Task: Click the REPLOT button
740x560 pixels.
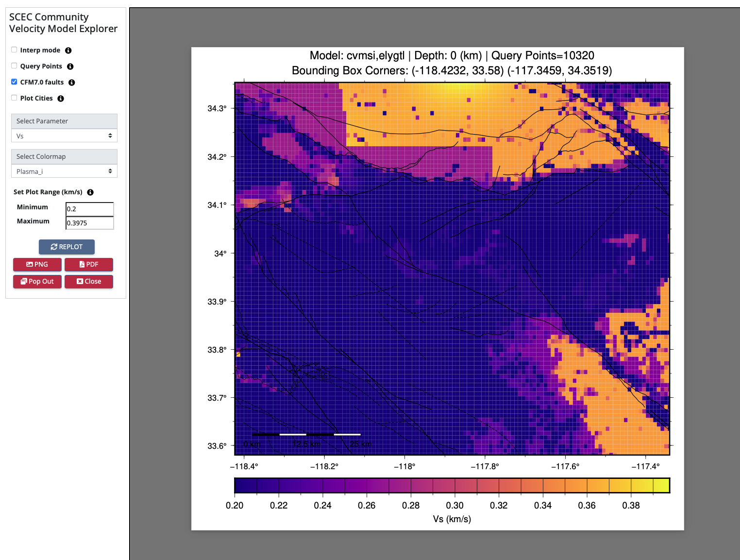Action: (67, 247)
